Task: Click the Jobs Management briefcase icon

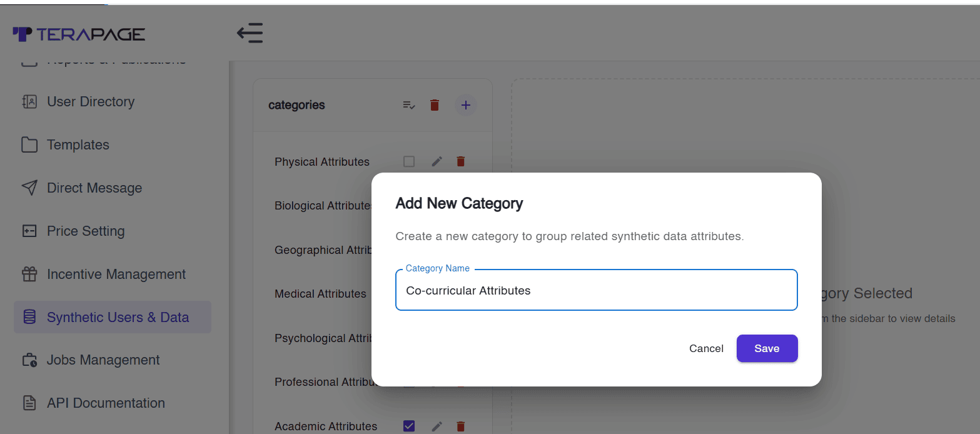Action: 29,360
